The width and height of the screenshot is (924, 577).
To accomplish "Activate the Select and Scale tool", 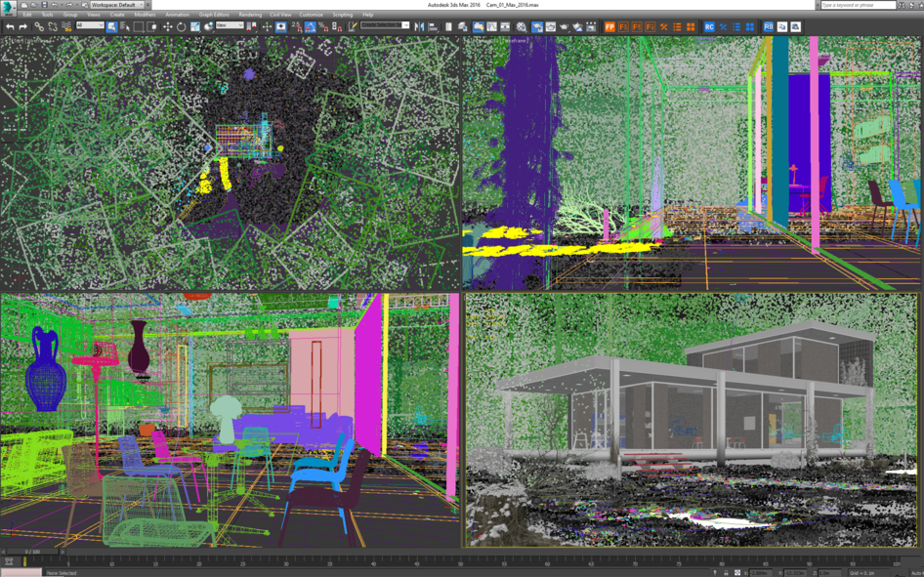I will [x=195, y=26].
